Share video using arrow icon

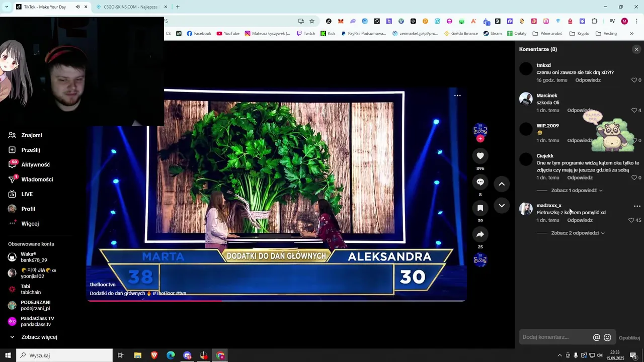click(480, 234)
